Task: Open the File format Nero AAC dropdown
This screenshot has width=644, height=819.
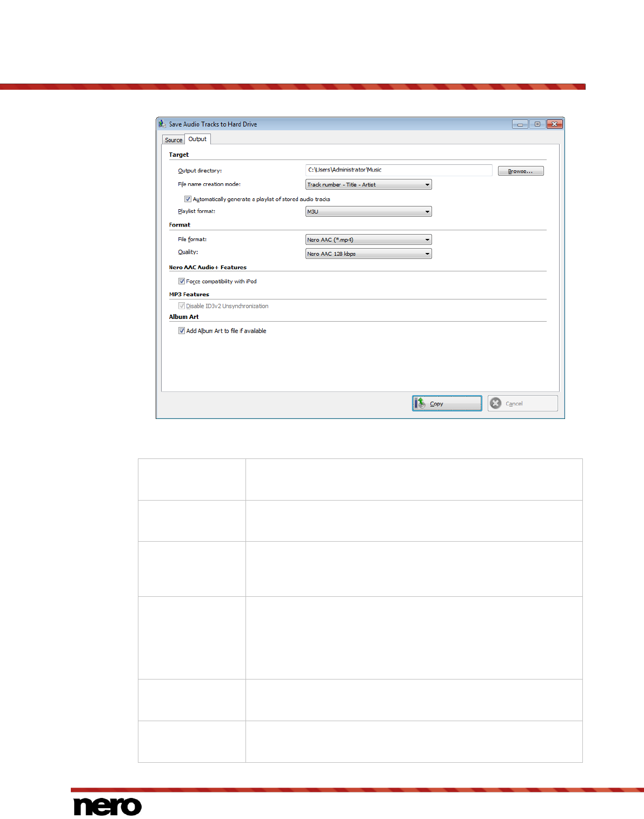Action: [368, 240]
